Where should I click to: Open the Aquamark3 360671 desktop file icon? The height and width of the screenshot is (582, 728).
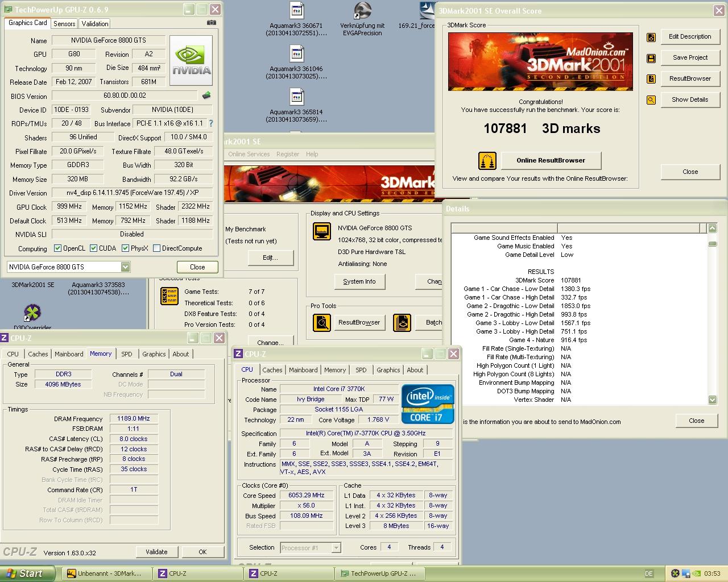click(297, 11)
